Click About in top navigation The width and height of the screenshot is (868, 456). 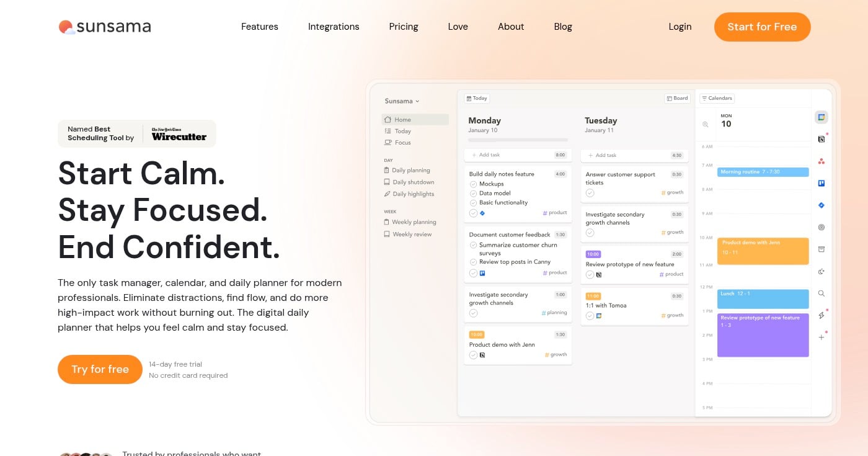(x=511, y=27)
